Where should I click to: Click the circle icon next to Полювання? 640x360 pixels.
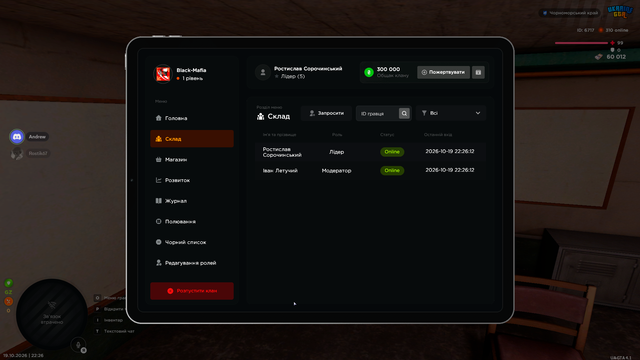point(158,222)
